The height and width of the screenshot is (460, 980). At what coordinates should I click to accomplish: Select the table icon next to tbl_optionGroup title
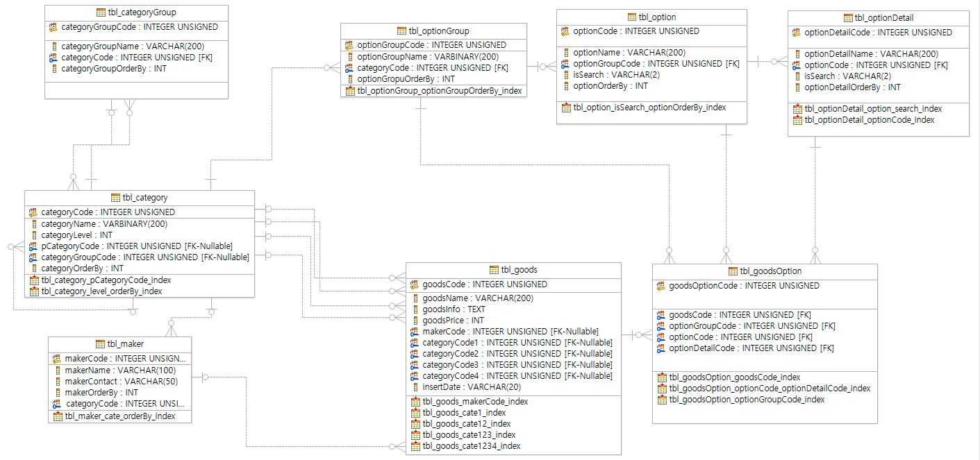tap(402, 31)
